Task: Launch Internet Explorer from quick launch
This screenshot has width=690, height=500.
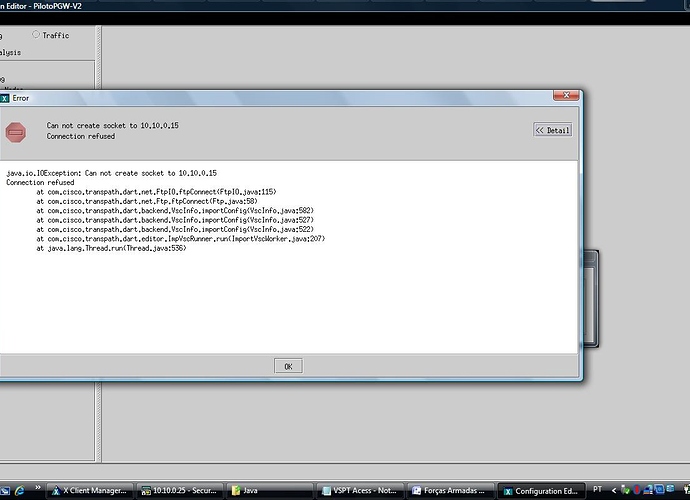Action: click(x=19, y=490)
